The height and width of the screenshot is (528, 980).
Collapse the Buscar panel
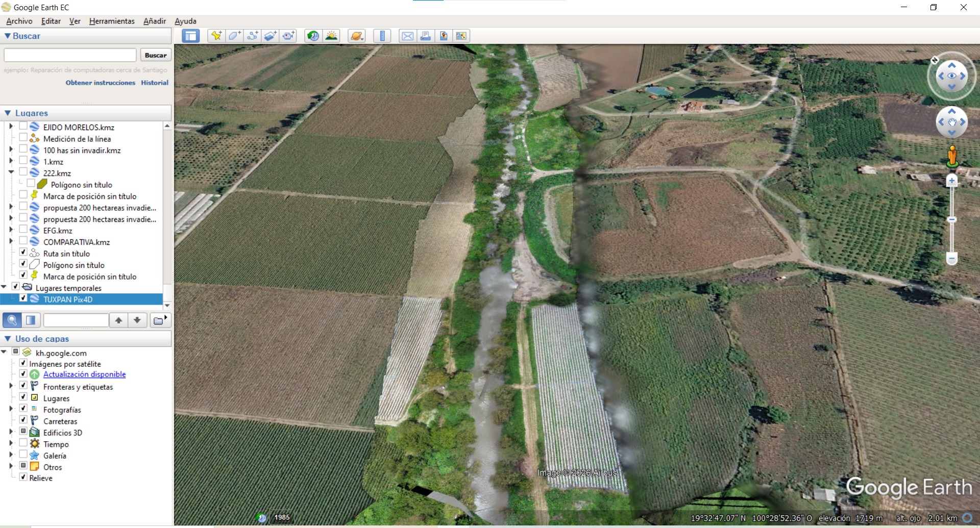click(x=8, y=36)
